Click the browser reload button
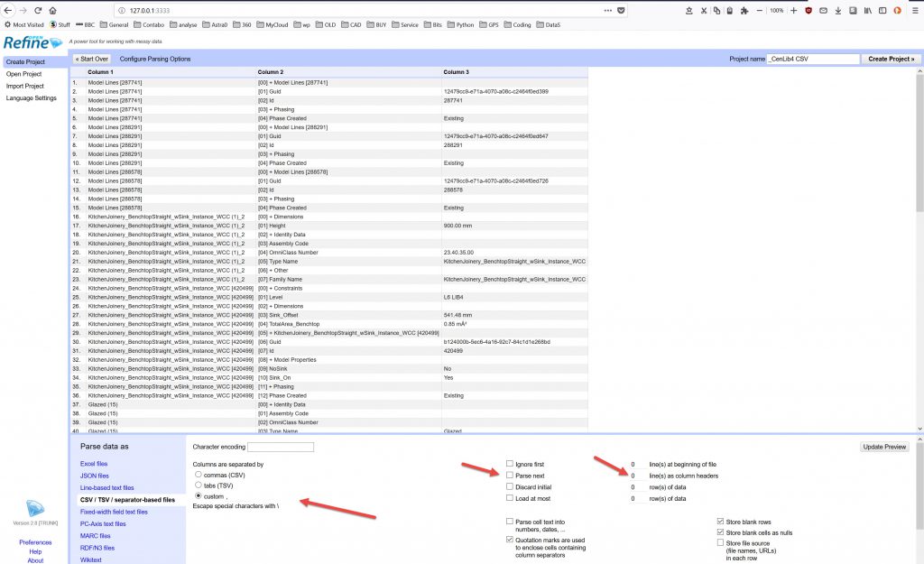The height and width of the screenshot is (564, 924). pos(36,10)
